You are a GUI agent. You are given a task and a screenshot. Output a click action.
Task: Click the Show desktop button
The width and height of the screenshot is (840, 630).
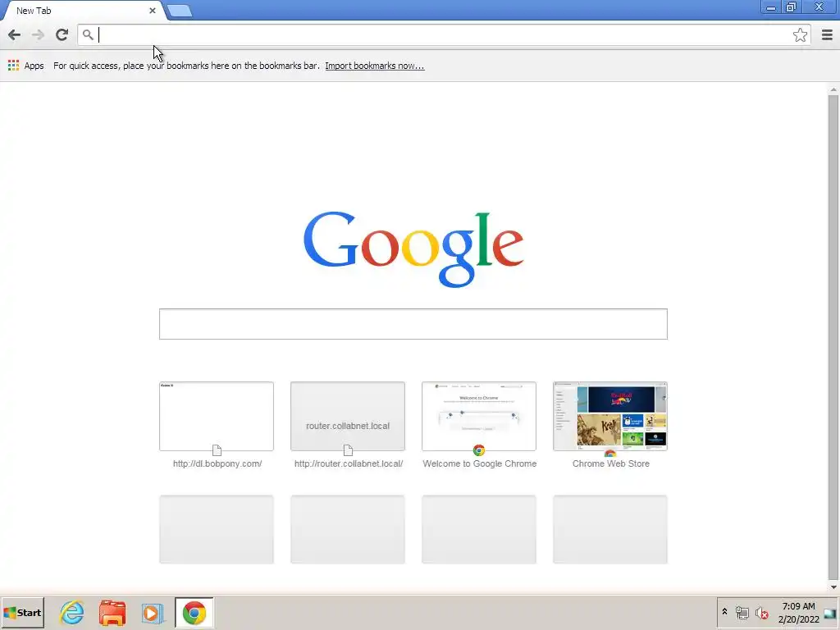pyautogui.click(x=830, y=613)
